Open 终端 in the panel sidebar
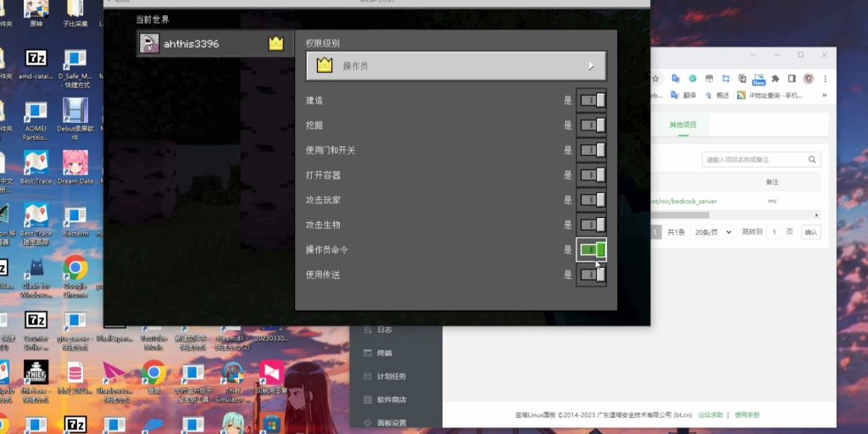Viewport: 868px width, 434px height. pos(384,353)
